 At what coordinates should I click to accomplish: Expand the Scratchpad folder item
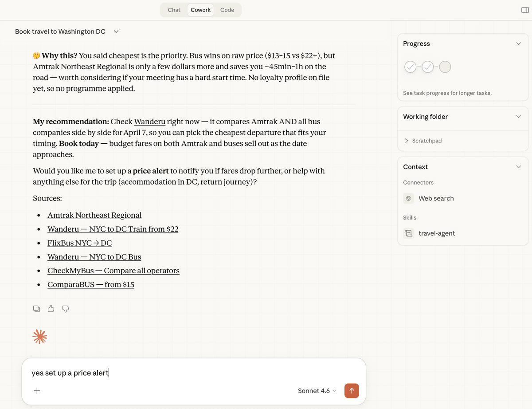point(422,141)
